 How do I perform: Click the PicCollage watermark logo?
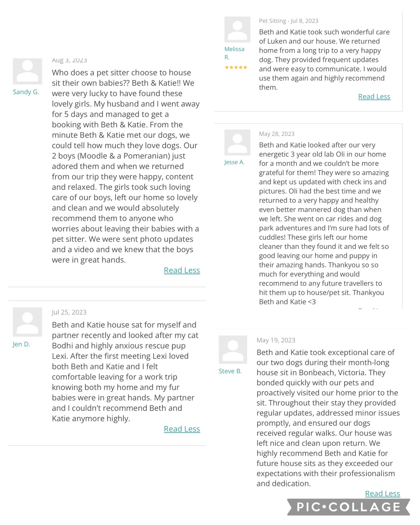[x=348, y=507]
